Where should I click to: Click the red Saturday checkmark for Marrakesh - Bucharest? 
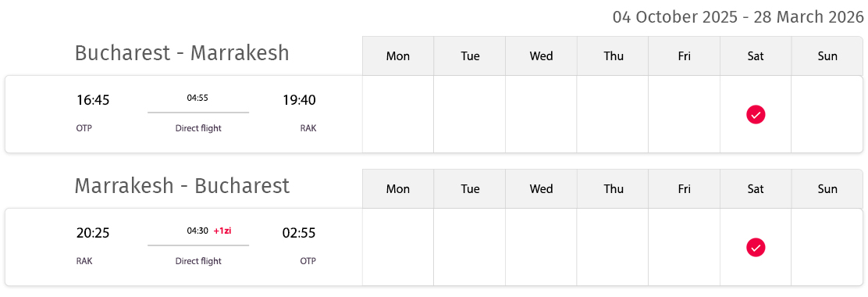pos(756,247)
